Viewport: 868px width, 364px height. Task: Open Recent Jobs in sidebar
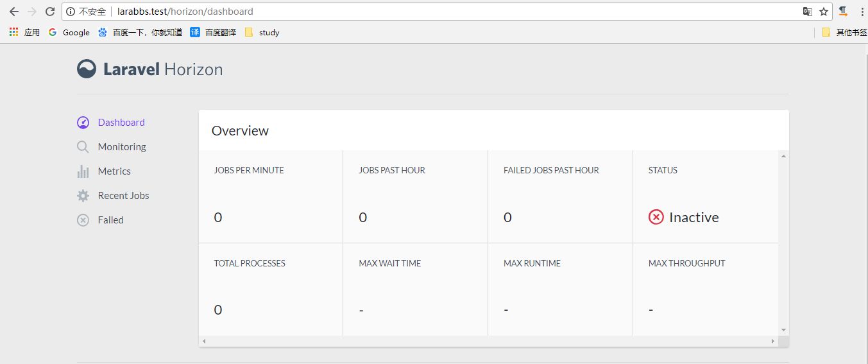(123, 196)
